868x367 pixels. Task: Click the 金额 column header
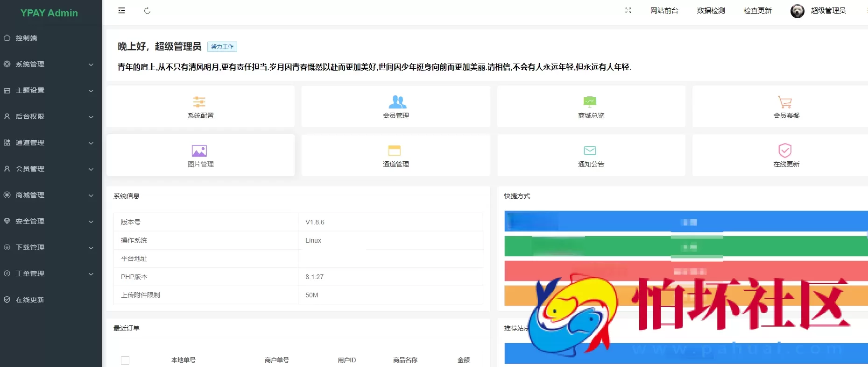point(463,360)
